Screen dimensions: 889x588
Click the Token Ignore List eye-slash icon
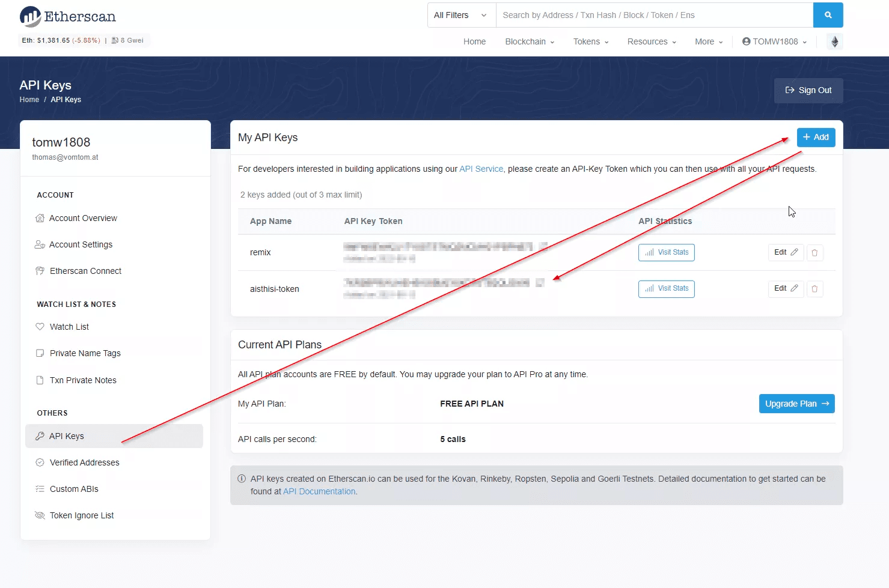coord(40,515)
